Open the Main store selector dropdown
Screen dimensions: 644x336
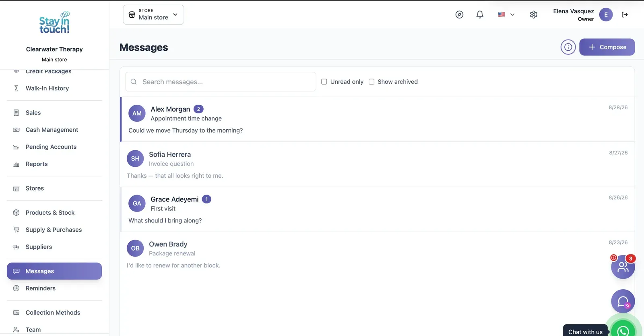tap(153, 15)
